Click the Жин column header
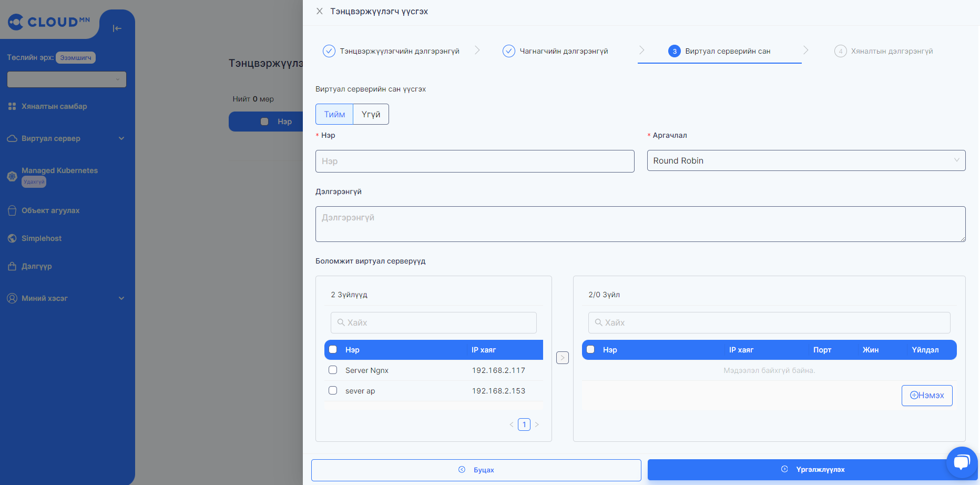 [x=871, y=350]
